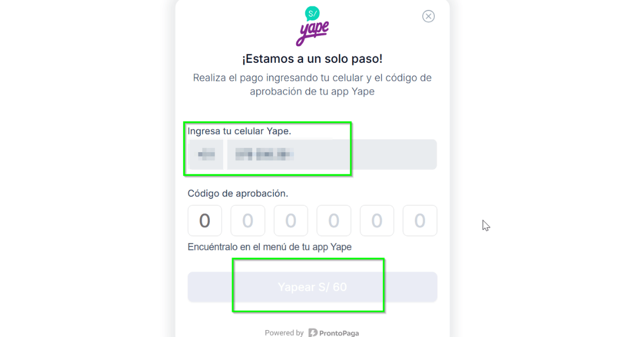Screen dimensions: 644x337
Task: Focus the Yape phone number input
Action: pyautogui.click(x=331, y=155)
